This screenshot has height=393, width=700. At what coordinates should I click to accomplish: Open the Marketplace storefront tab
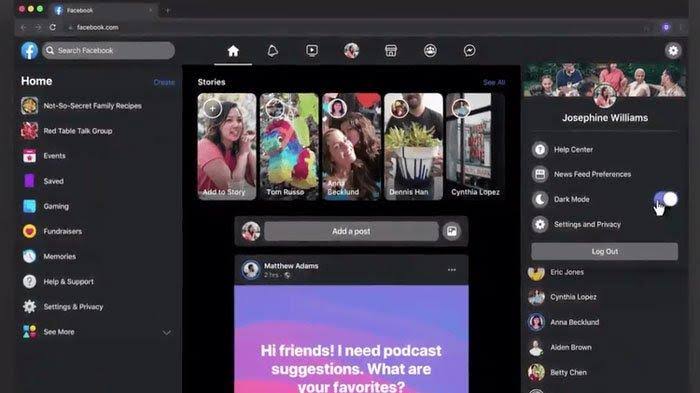coord(391,50)
